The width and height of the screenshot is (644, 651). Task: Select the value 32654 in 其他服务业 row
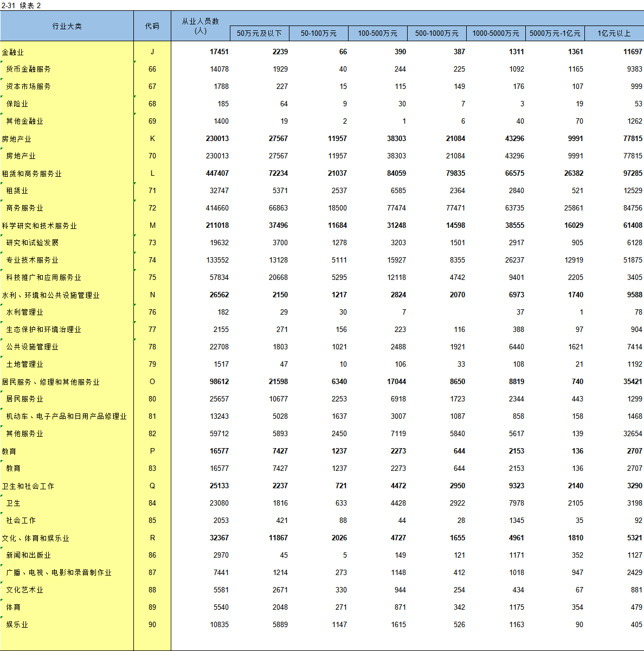pos(633,434)
